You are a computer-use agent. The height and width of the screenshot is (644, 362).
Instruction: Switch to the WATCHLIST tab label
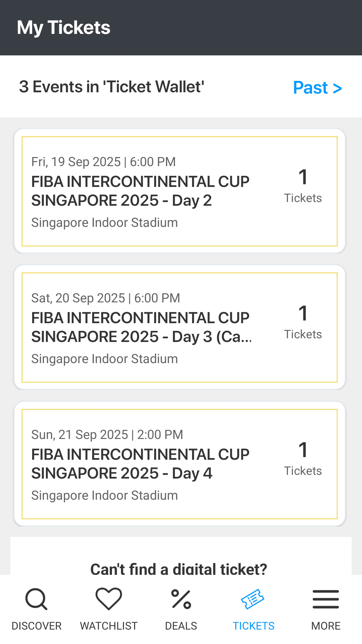(x=109, y=626)
